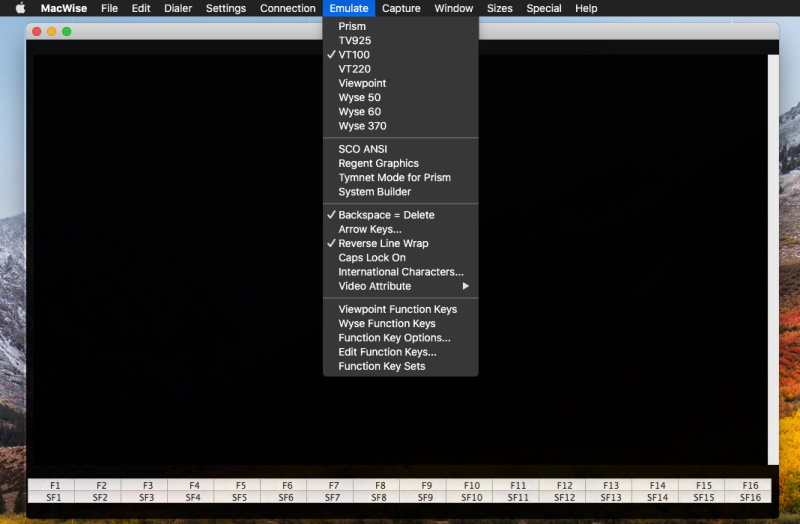Open Edit Function Keys...
The image size is (800, 524).
[401, 352]
